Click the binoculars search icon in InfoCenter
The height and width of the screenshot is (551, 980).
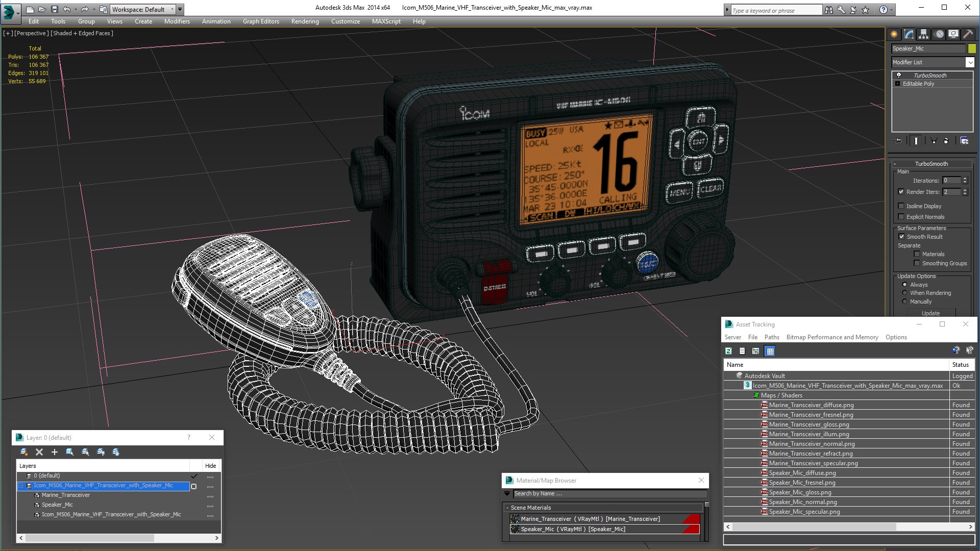coord(828,10)
